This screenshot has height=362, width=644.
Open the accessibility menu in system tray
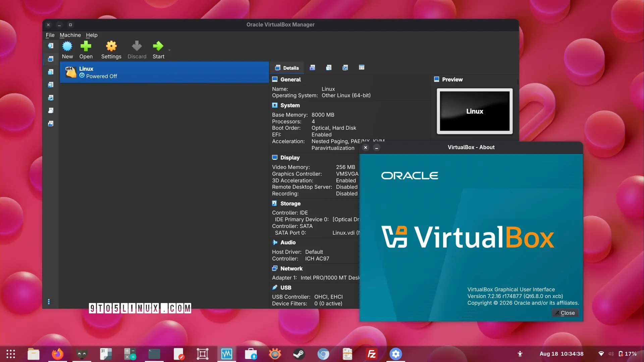point(520,354)
